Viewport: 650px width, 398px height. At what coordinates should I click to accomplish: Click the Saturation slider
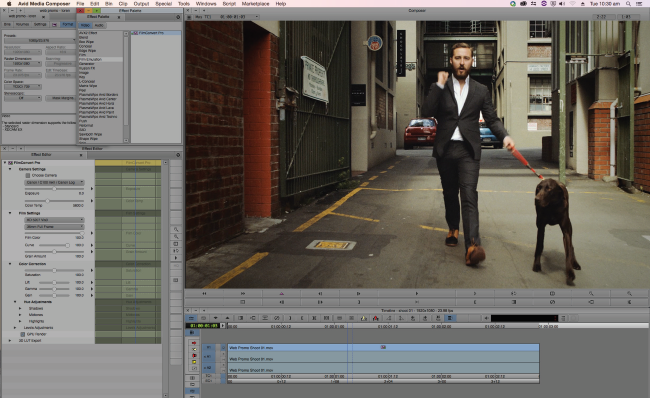coord(54,270)
